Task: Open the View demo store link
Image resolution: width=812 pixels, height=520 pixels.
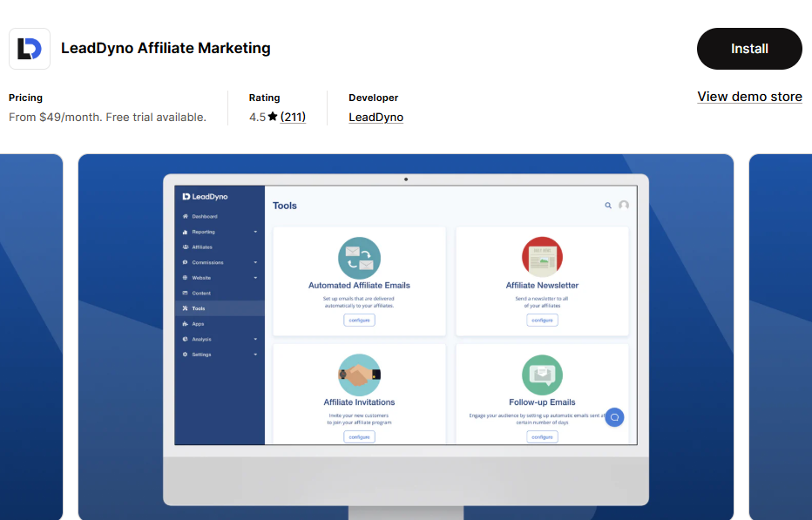Action: [x=749, y=97]
